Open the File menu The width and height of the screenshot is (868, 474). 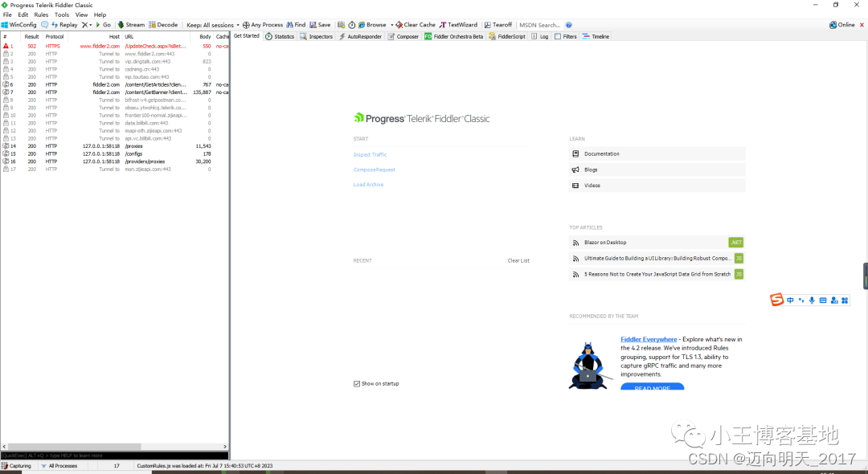[x=7, y=15]
